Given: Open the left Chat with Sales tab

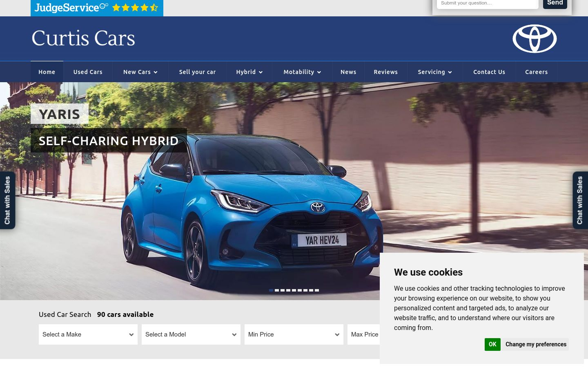Looking at the screenshot, I should [x=7, y=200].
